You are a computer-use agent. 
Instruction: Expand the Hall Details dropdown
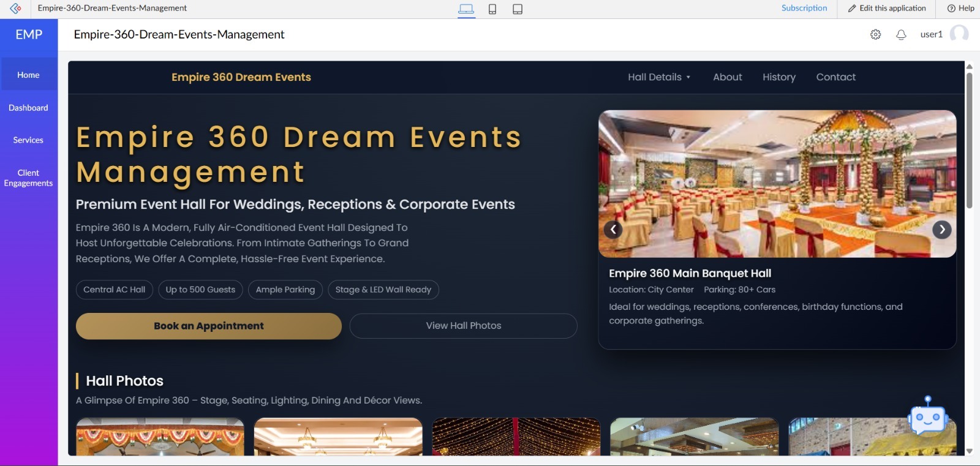[x=659, y=77]
